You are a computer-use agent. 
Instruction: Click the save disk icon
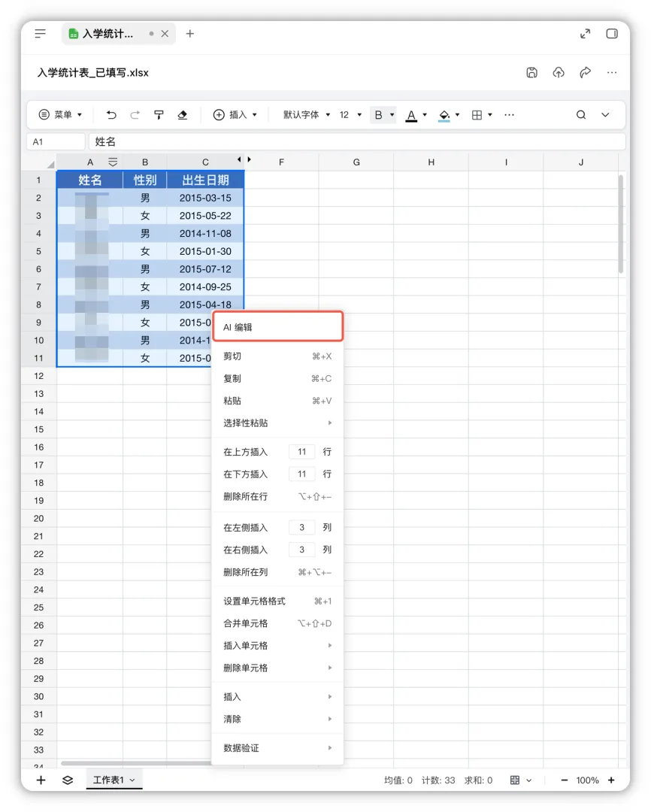tap(532, 72)
